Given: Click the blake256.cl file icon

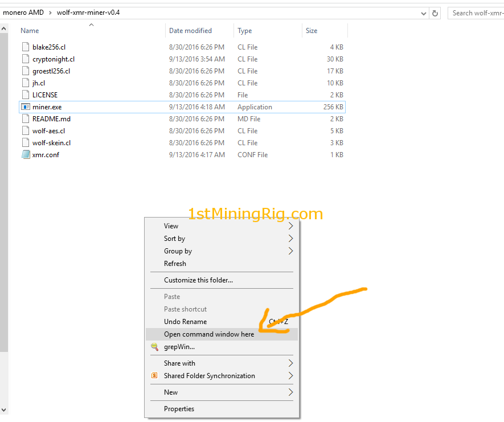Looking at the screenshot, I should (26, 47).
